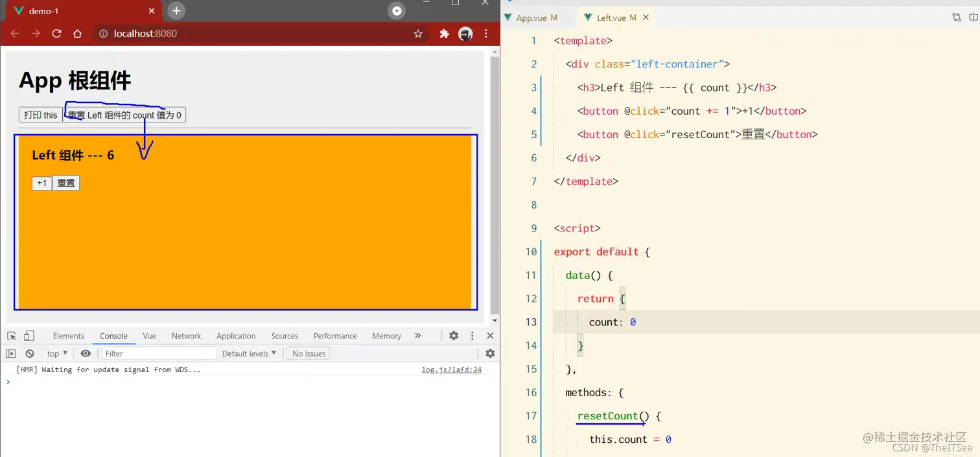Click the HMR waiting console message
Image resolution: width=980 pixels, height=457 pixels.
pyautogui.click(x=108, y=369)
